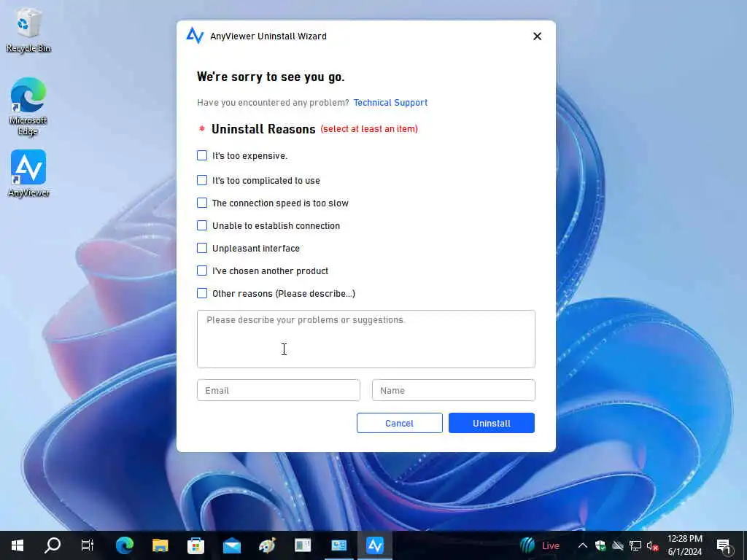Check "It's too expensive" reason
Image resolution: width=747 pixels, height=560 pixels.
[x=202, y=156]
